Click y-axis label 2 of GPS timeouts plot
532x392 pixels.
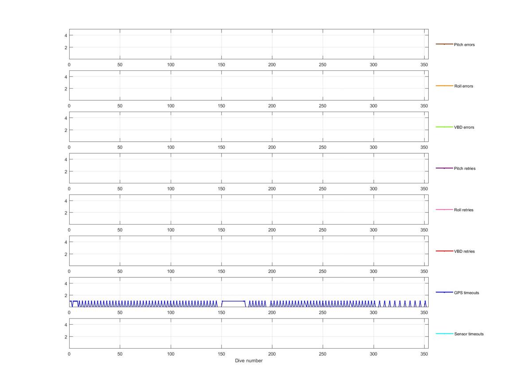[66, 295]
